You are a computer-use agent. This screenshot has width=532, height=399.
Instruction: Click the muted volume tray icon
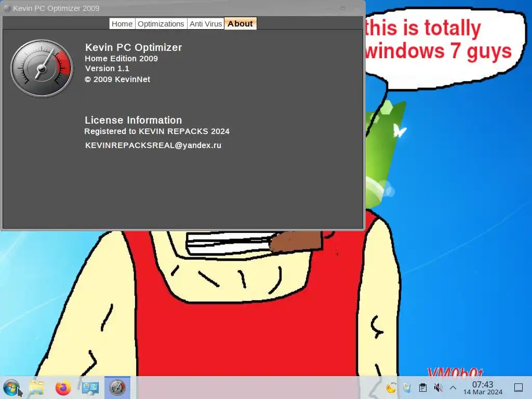coord(438,388)
